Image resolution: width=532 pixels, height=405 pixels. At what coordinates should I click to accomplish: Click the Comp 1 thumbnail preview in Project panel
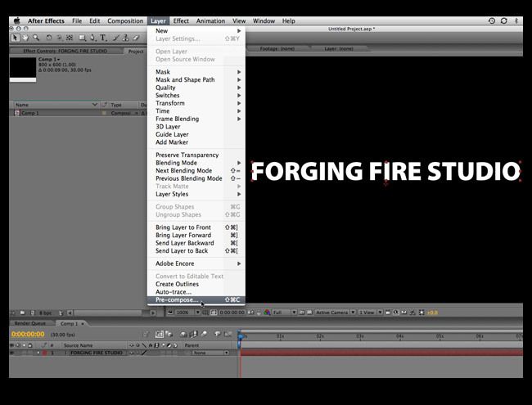pyautogui.click(x=23, y=70)
